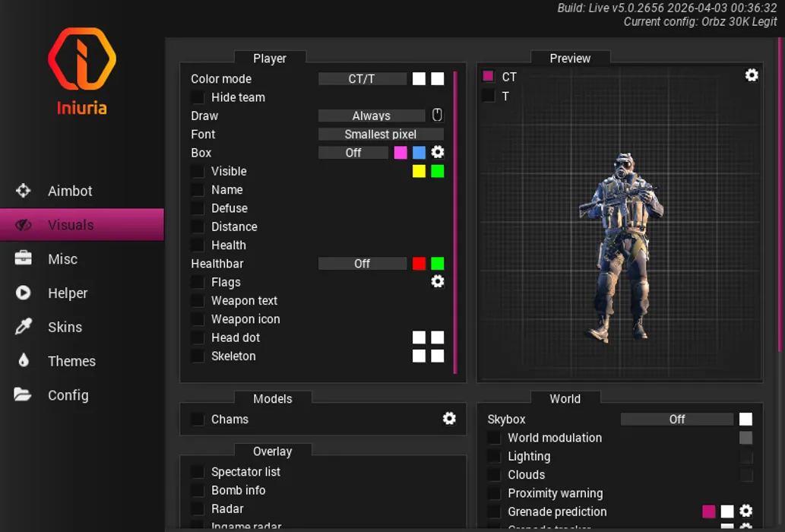The width and height of the screenshot is (785, 532).
Task: Open Grenade prediction settings gear
Action: coord(746,511)
